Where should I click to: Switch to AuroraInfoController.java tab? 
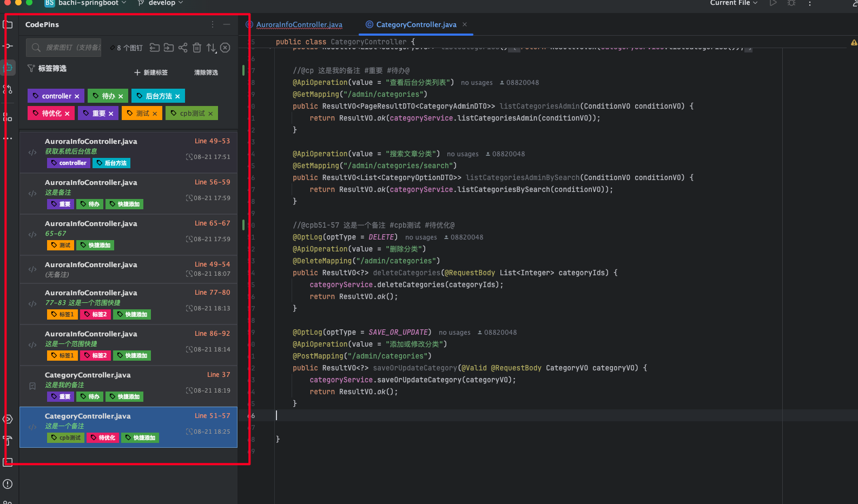click(x=294, y=24)
